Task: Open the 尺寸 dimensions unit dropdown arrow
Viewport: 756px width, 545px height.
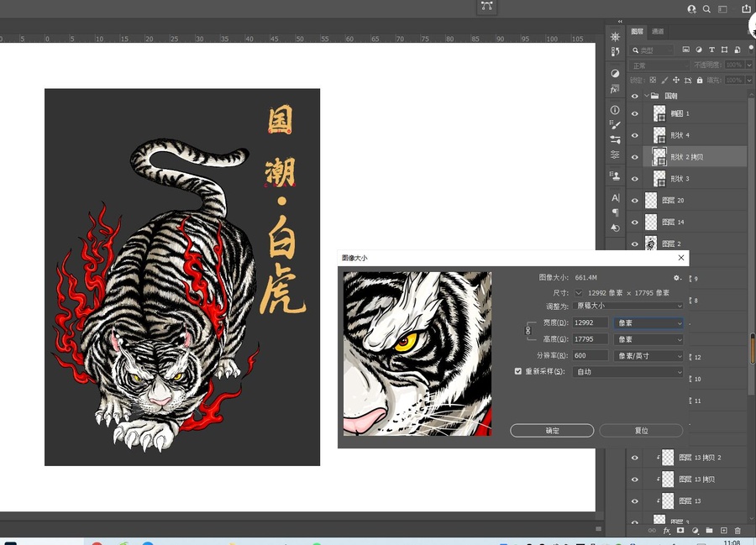Action: click(x=578, y=292)
